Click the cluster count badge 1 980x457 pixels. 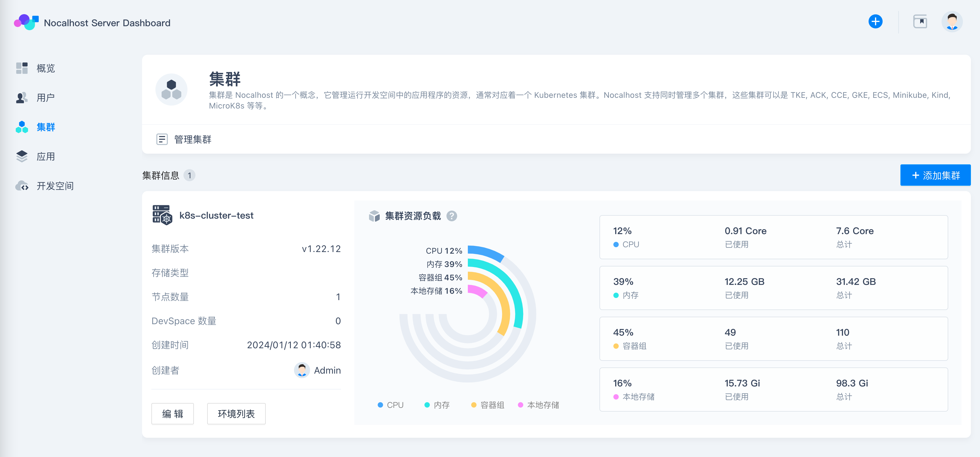pos(189,176)
